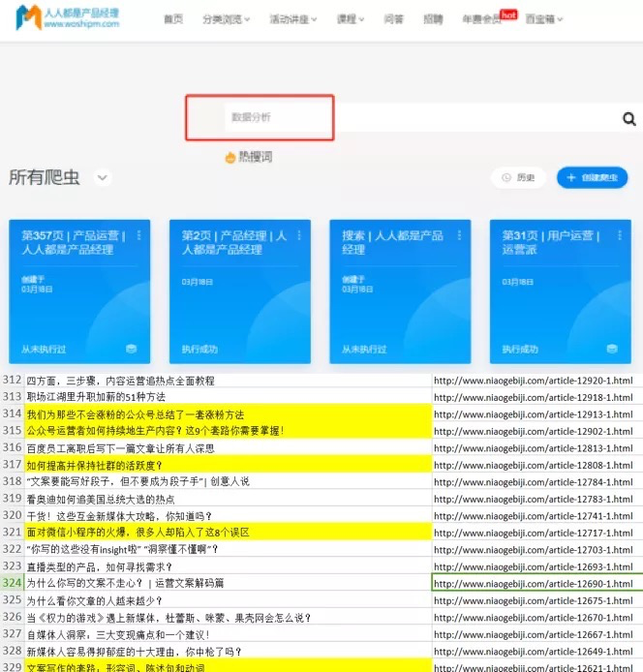The width and height of the screenshot is (643, 672).
Task: Open the 分类浏览 dropdown menu
Action: click(226, 19)
